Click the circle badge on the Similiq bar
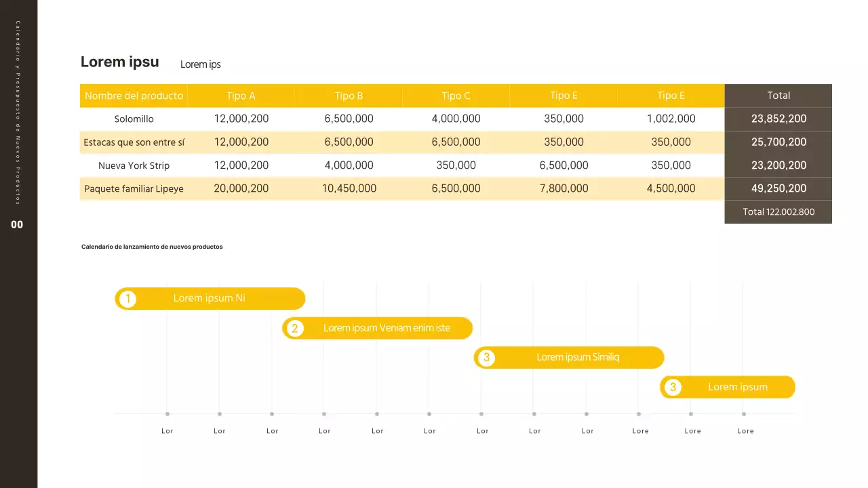Viewport: 868px width, 488px height. [486, 358]
